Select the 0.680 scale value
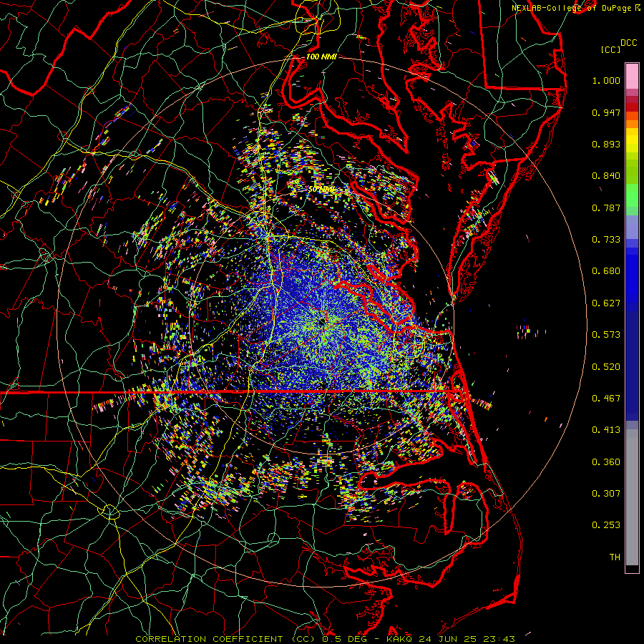This screenshot has height=644, width=644. [606, 271]
